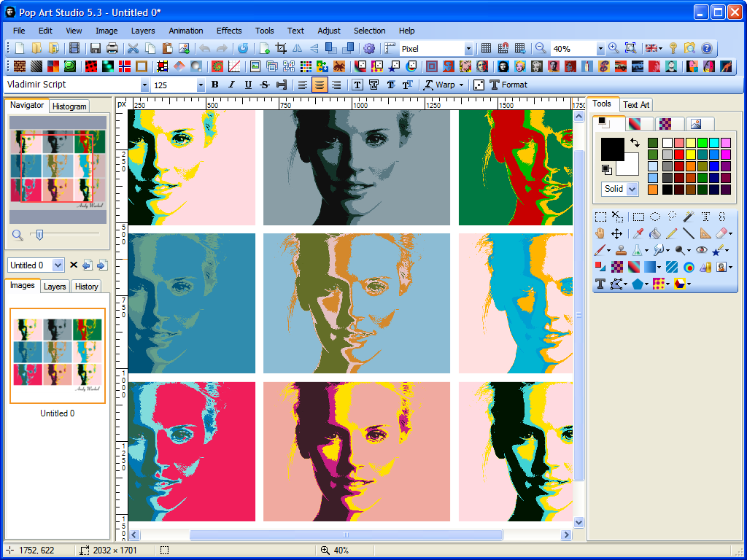This screenshot has width=747, height=560.
Task: Click the Crop toolbar icon
Action: point(281,48)
